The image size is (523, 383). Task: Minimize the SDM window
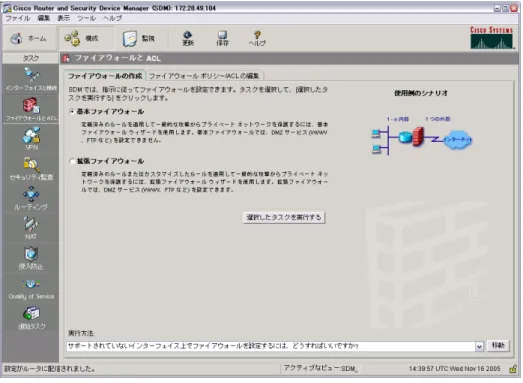point(497,8)
